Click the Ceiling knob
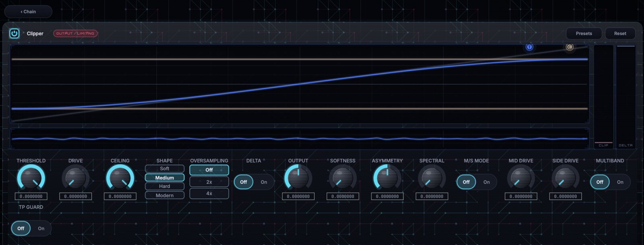This screenshot has height=245, width=644. (x=120, y=177)
